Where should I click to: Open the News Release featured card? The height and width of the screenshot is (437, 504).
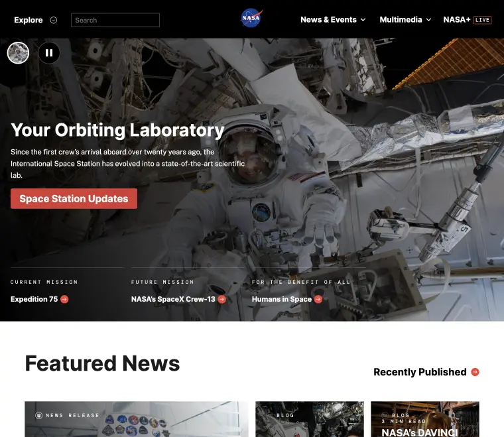point(137,419)
